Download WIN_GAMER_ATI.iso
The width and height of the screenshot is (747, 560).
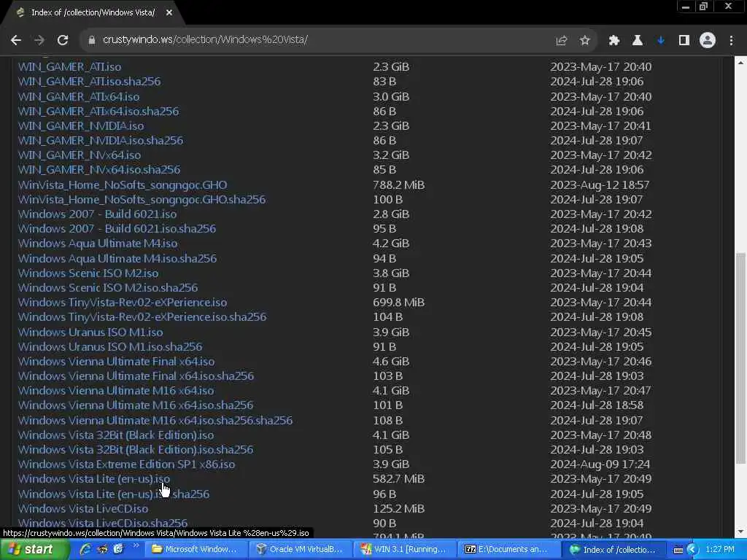(x=69, y=67)
